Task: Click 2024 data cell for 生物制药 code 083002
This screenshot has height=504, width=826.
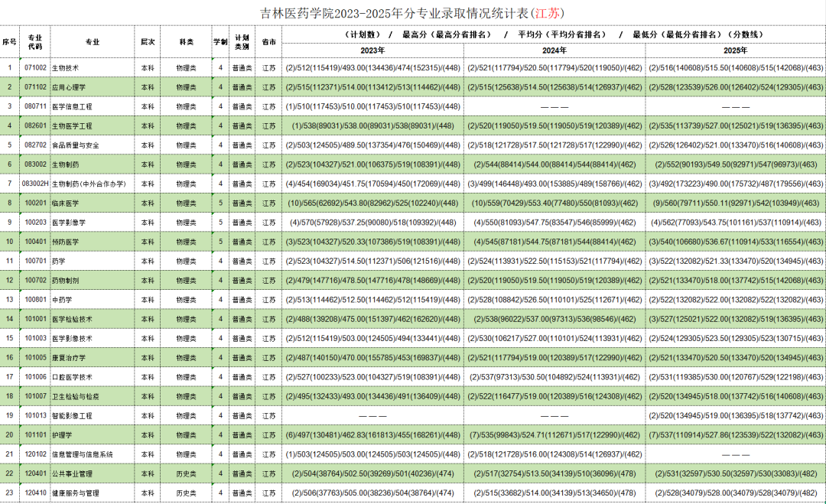Action: pos(554,164)
